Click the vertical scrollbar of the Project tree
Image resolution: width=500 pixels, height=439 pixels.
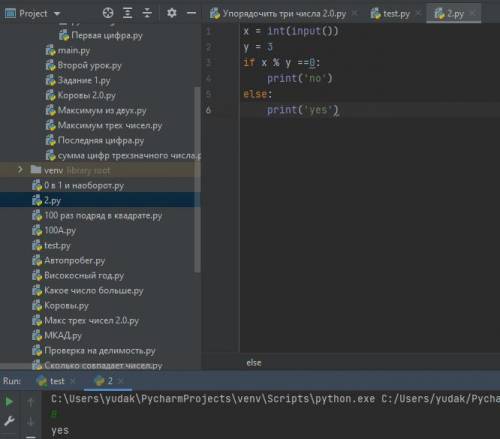(x=197, y=180)
